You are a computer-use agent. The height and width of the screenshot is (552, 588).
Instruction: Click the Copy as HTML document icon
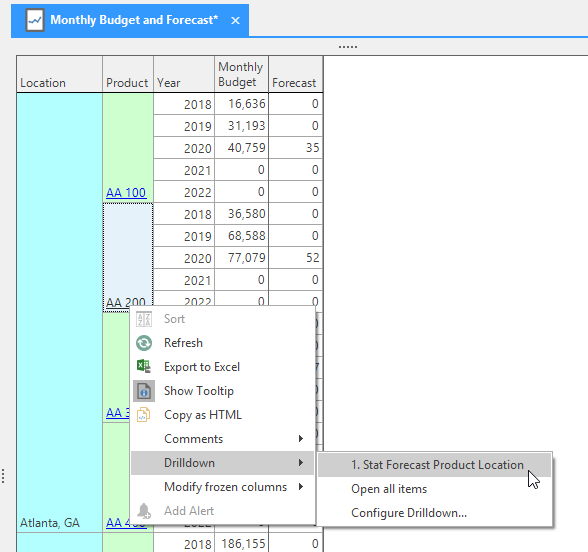click(x=144, y=415)
